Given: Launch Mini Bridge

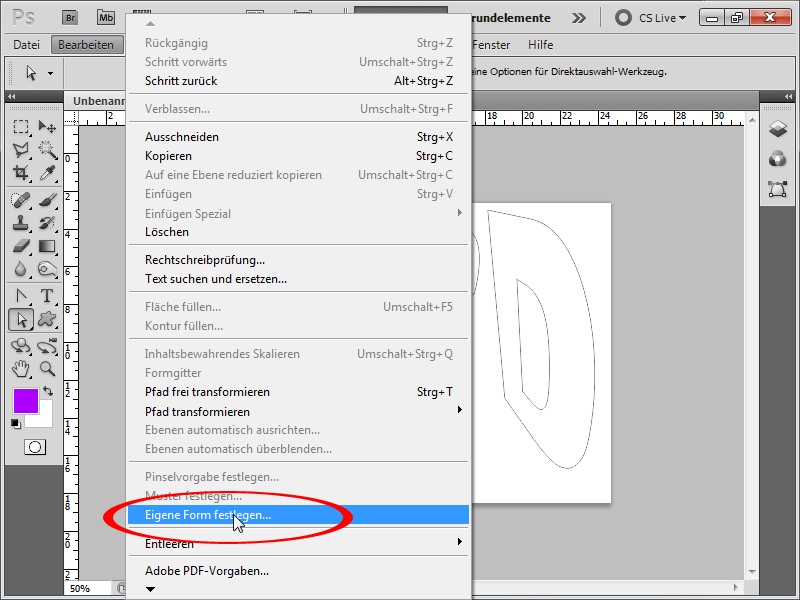Looking at the screenshot, I should pyautogui.click(x=106, y=18).
